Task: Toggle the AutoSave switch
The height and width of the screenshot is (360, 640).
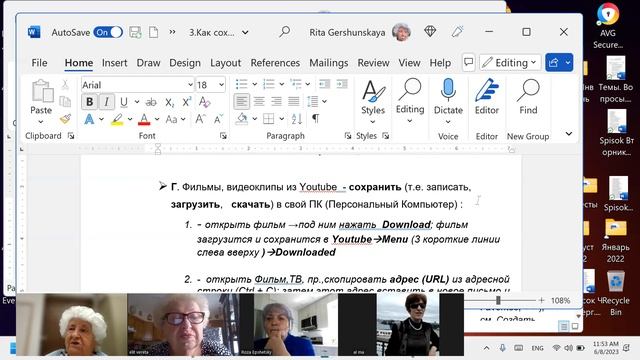Action: click(108, 32)
